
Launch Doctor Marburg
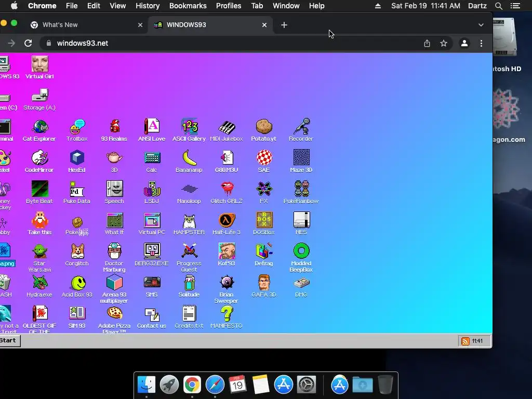114,258
